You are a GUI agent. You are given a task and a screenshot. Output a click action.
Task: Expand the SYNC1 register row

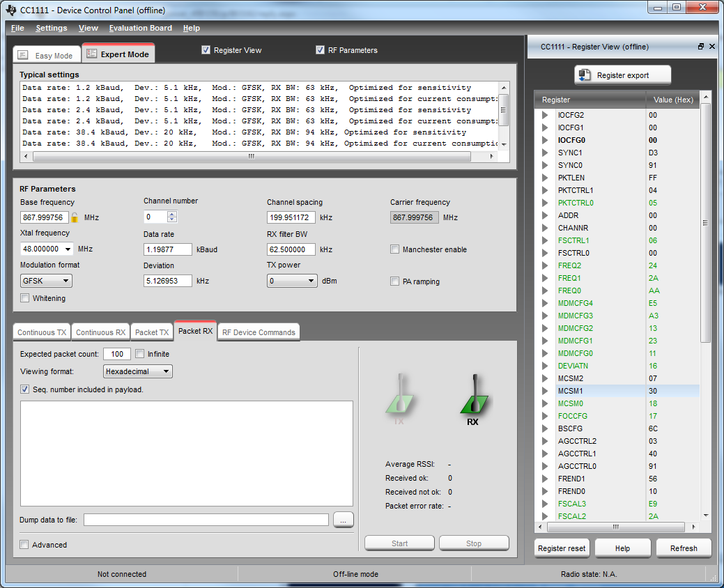(x=545, y=153)
